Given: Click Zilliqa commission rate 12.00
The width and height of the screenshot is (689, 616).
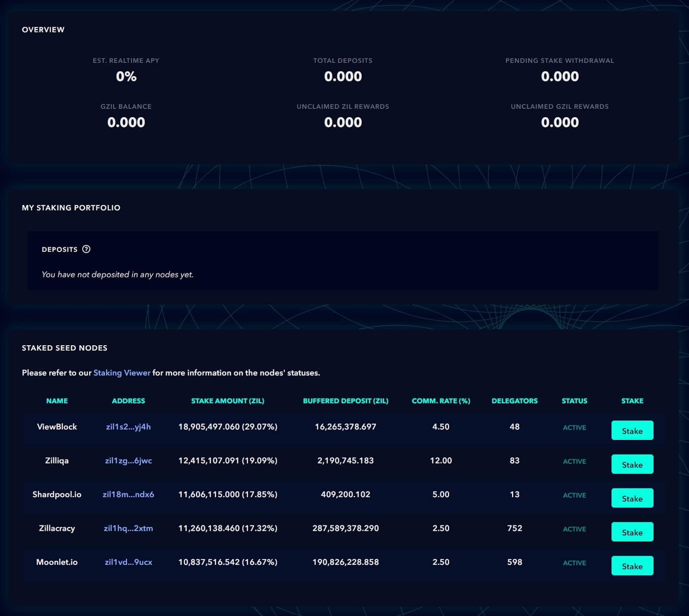Looking at the screenshot, I should (x=441, y=461).
